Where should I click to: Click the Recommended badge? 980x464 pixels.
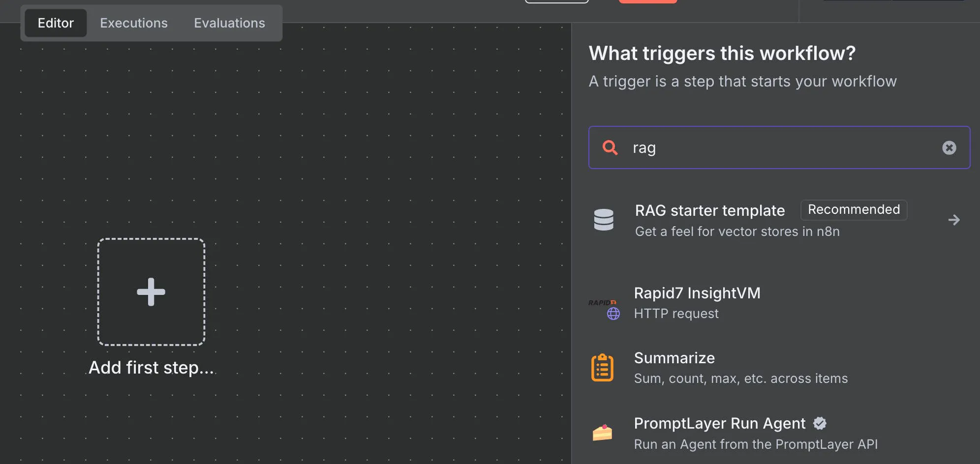(x=854, y=210)
